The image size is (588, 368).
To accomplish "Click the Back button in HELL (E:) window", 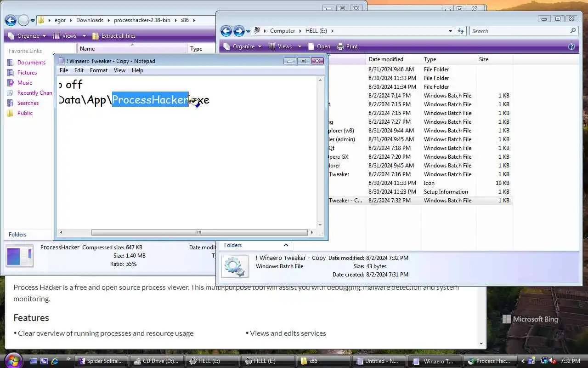I will point(226,31).
